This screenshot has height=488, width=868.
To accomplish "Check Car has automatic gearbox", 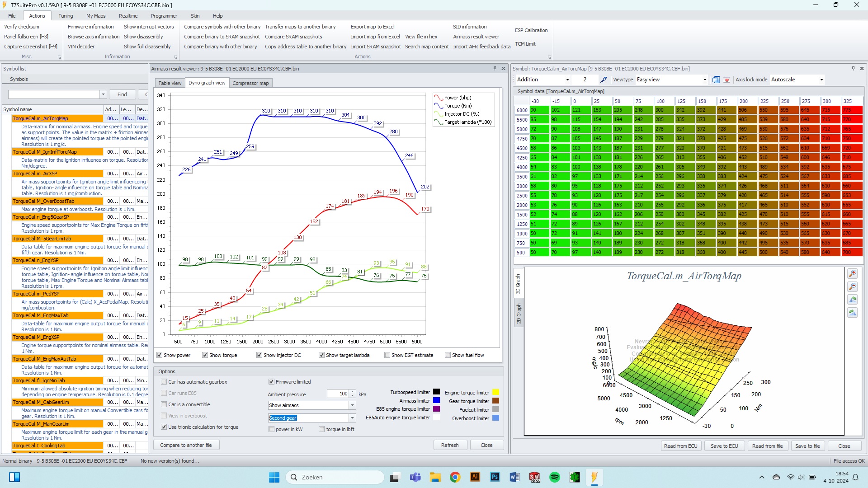I will 164,382.
